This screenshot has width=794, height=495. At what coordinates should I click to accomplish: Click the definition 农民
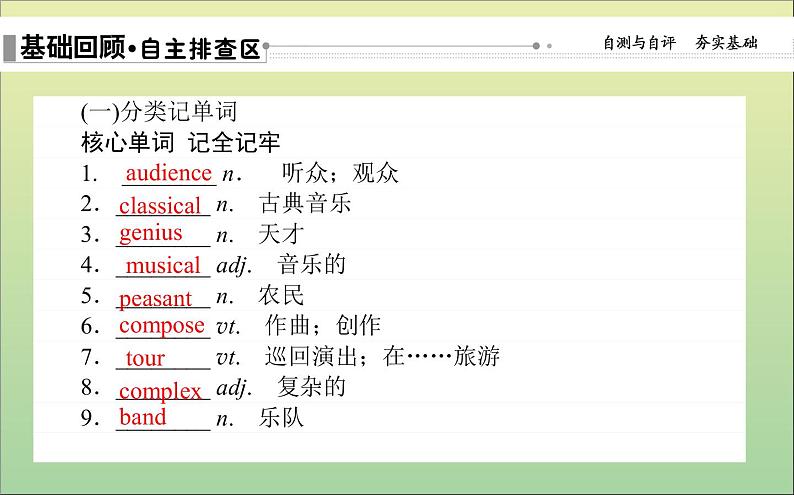coord(281,296)
